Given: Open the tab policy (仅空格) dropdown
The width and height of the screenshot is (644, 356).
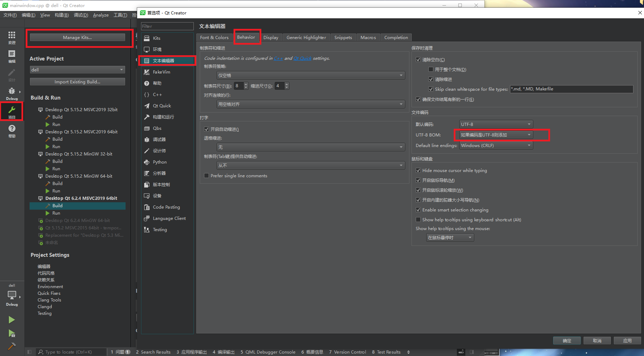Looking at the screenshot, I should pyautogui.click(x=311, y=75).
